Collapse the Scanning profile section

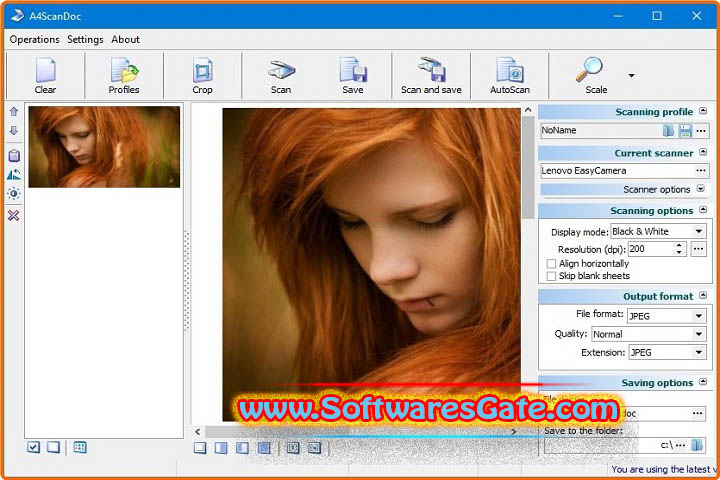[703, 111]
